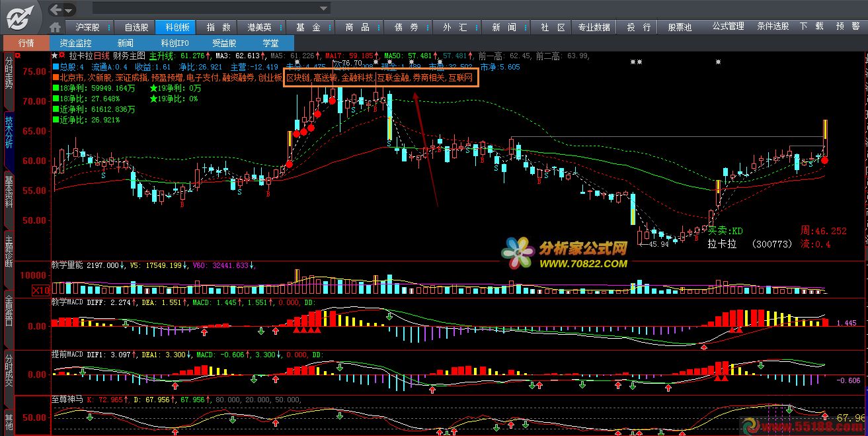
Task: Open the 债券 tab
Action: point(407,27)
